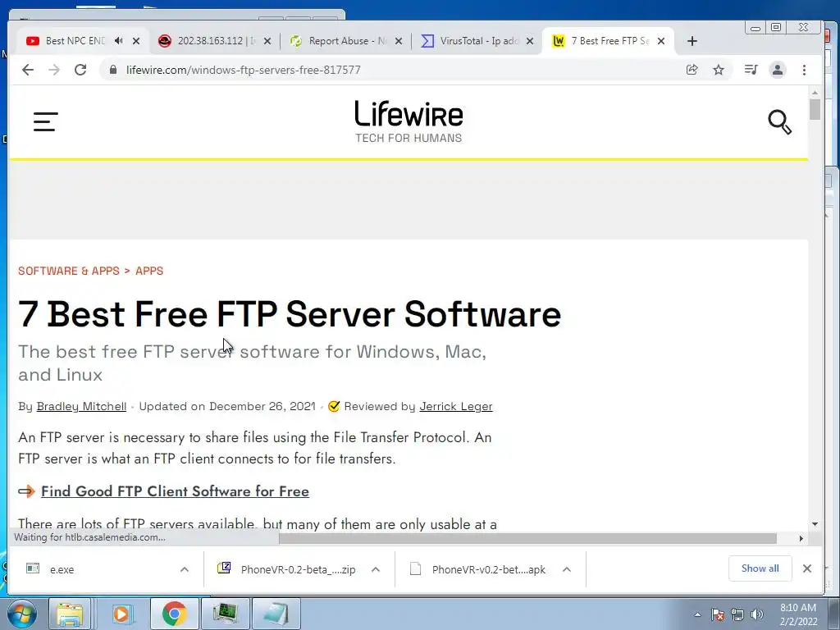
Task: Show hidden system tray icons
Action: tap(697, 614)
